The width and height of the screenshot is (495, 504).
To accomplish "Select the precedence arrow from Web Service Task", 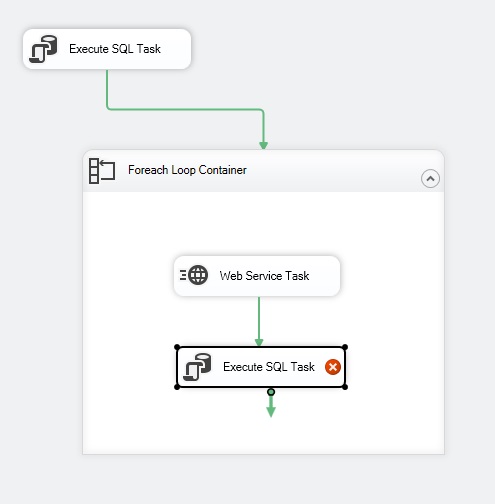I will click(x=259, y=321).
